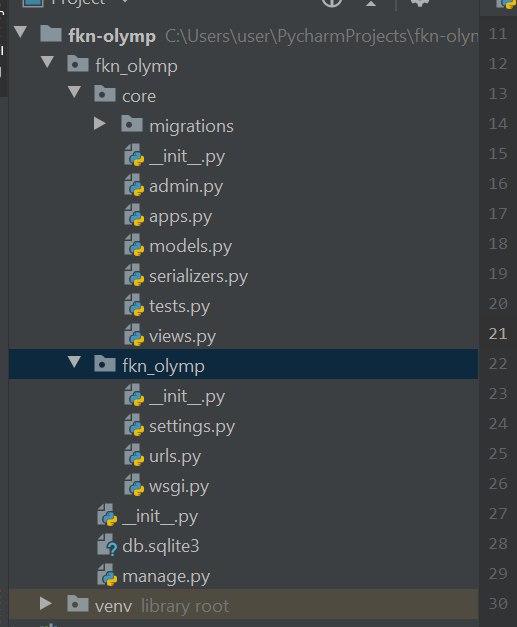Select the migrations folder label
The width and height of the screenshot is (517, 627).
pos(191,126)
